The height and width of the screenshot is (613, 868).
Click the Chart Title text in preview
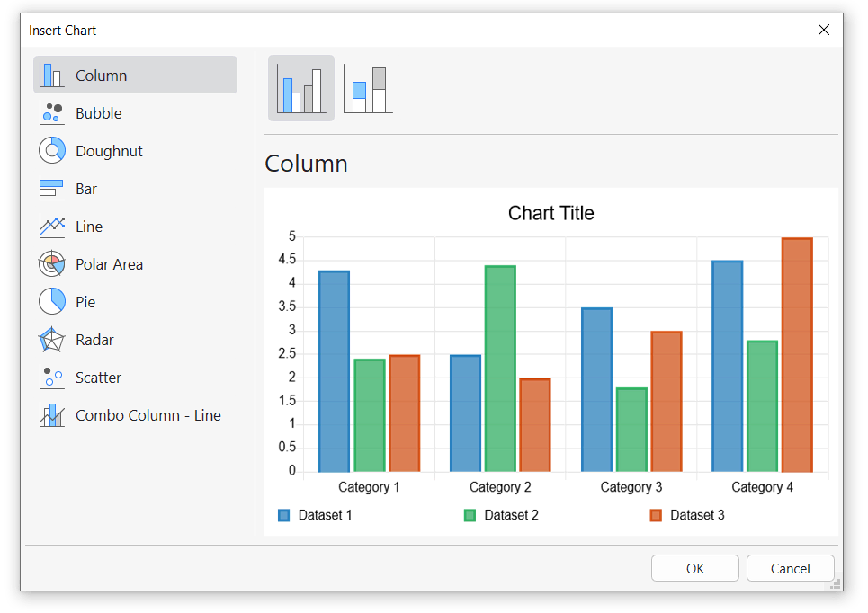point(550,213)
